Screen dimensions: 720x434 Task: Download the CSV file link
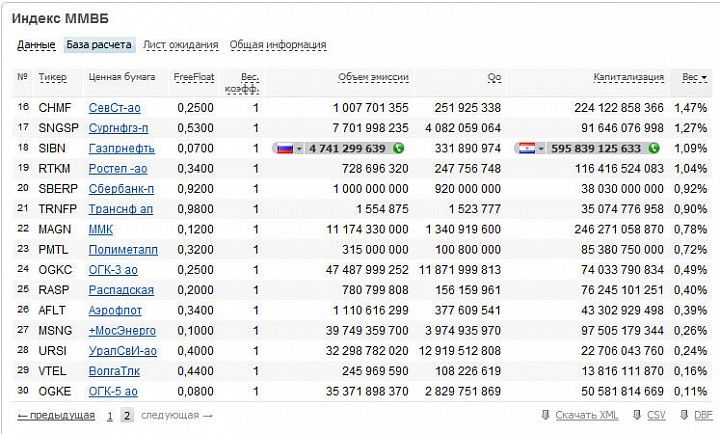tap(656, 416)
